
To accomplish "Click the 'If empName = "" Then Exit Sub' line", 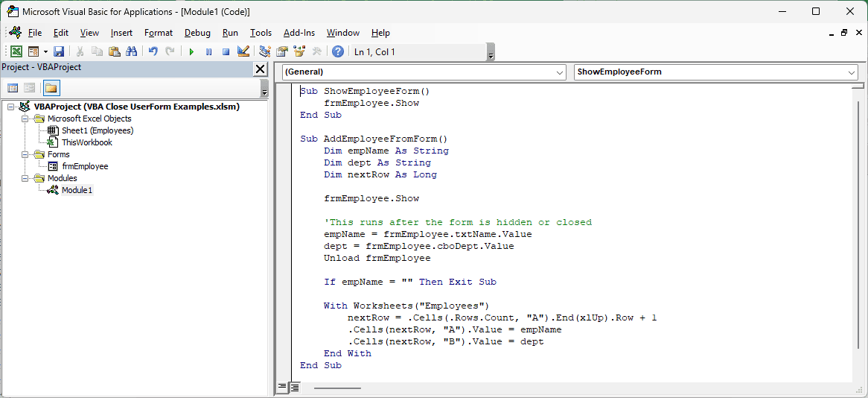I will 410,282.
